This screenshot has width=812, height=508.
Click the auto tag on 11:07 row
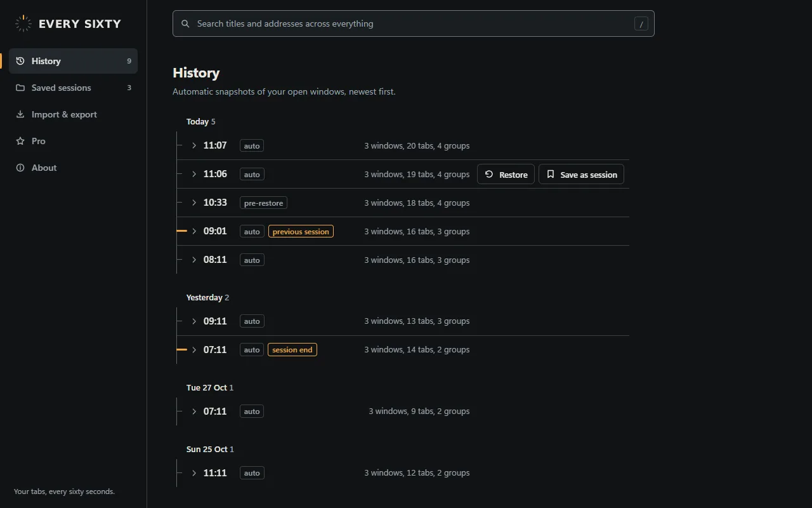pos(252,145)
